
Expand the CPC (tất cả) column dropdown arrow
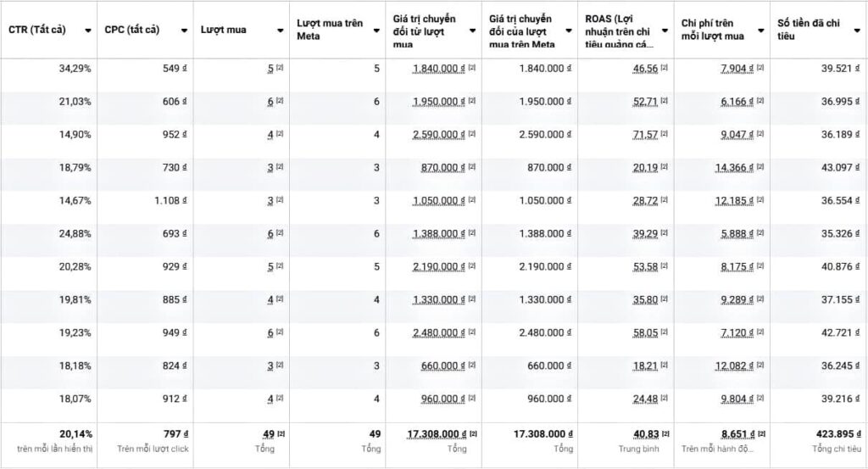[x=185, y=31]
